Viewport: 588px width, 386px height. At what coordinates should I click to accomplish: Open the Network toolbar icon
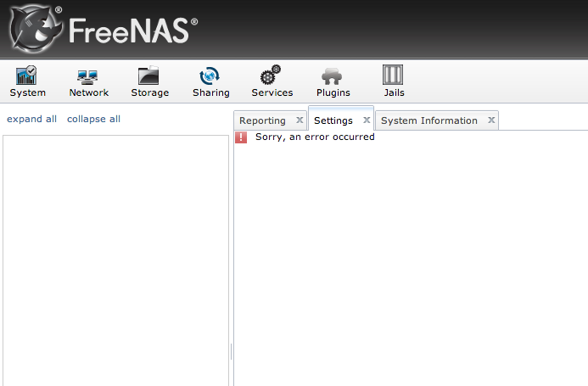click(x=87, y=77)
